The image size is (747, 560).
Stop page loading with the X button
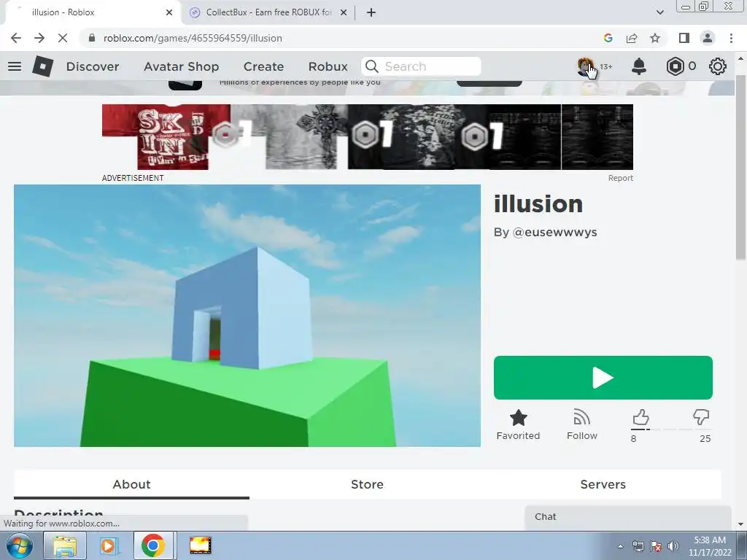(63, 38)
